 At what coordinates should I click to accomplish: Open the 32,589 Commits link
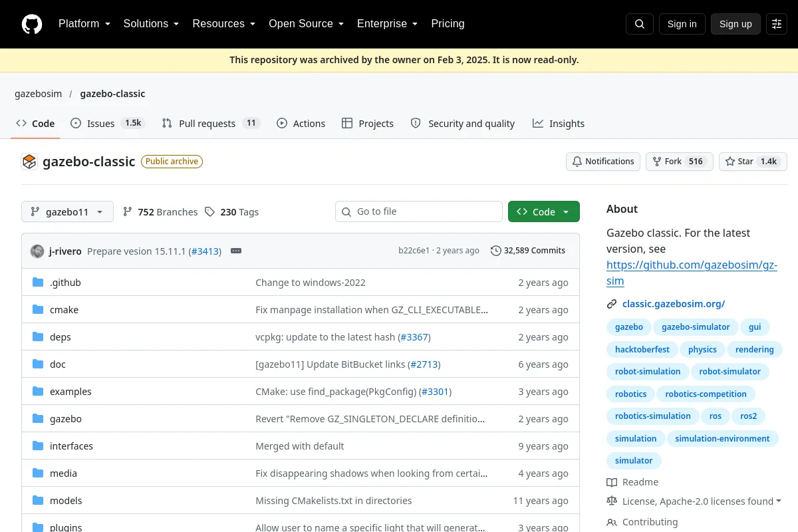click(x=528, y=251)
